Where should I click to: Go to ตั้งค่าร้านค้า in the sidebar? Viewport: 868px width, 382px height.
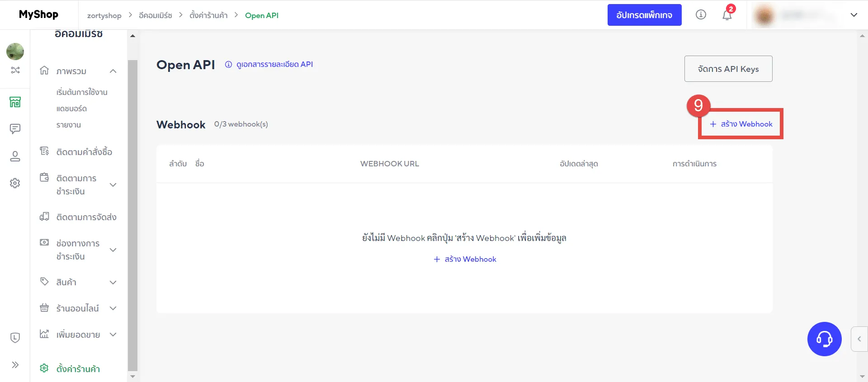coord(78,369)
